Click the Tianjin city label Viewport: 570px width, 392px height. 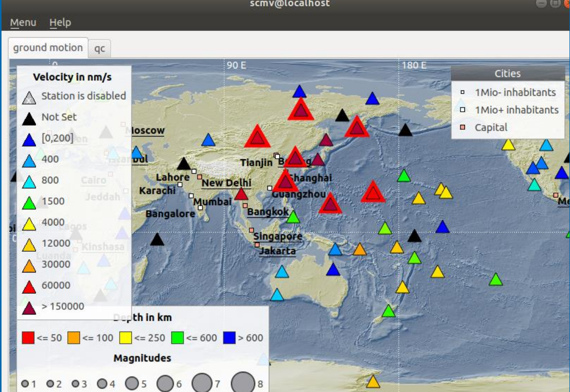coord(256,163)
